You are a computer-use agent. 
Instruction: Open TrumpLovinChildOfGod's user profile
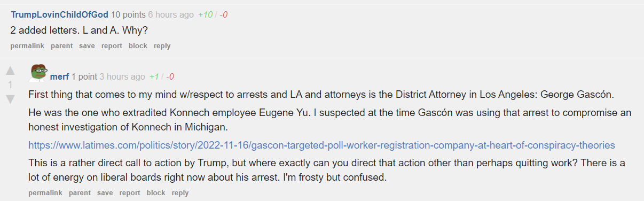tap(59, 14)
